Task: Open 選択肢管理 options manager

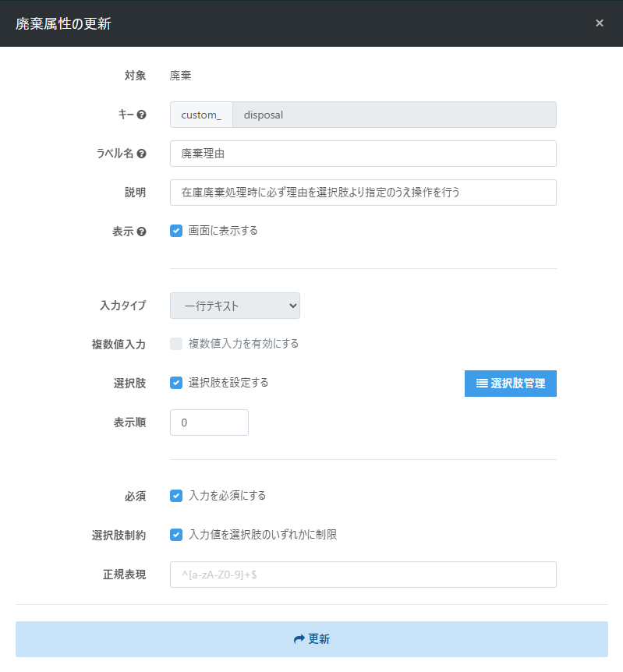Action: click(x=511, y=384)
